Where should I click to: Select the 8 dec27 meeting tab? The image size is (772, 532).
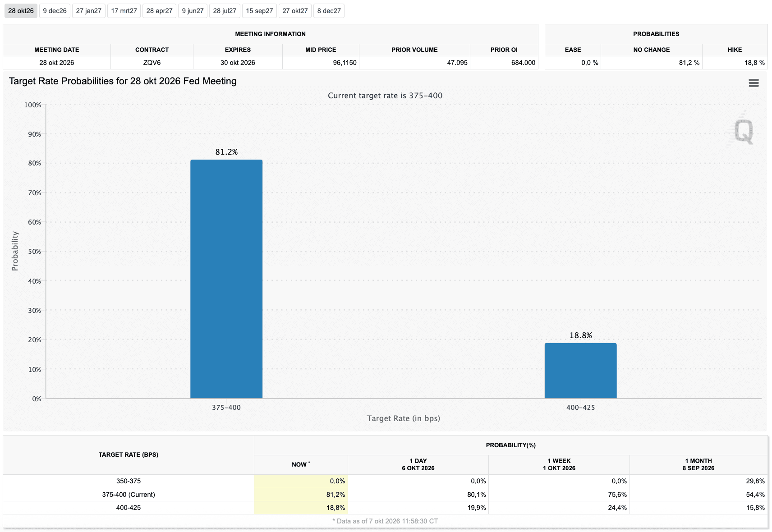click(329, 11)
